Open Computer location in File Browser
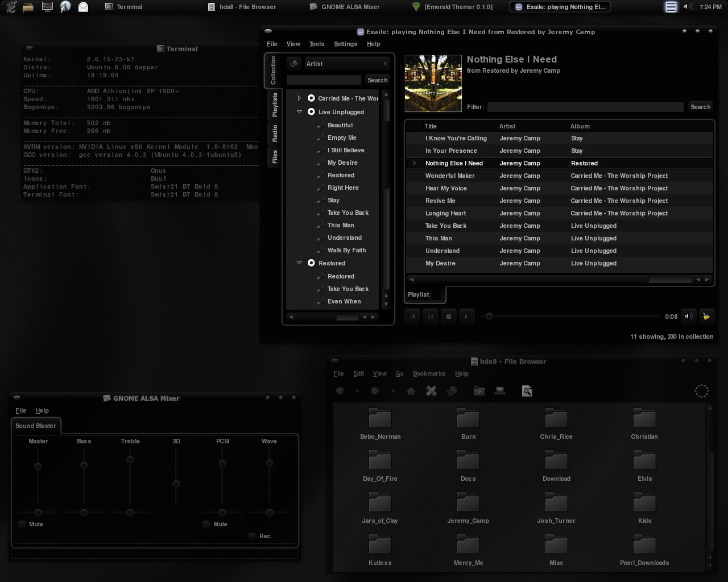This screenshot has width=728, height=582. (x=500, y=391)
